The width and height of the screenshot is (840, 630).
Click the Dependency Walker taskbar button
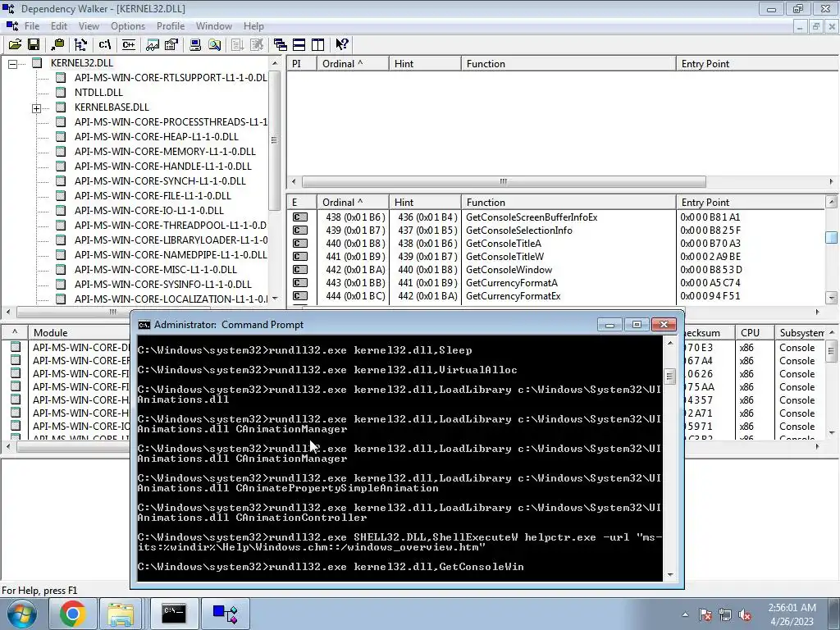point(225,614)
